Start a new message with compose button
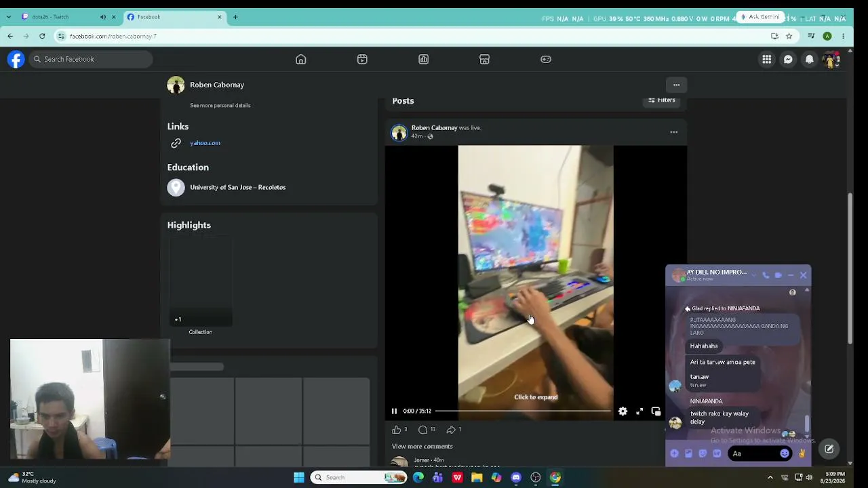Image resolution: width=868 pixels, height=488 pixels. [829, 449]
